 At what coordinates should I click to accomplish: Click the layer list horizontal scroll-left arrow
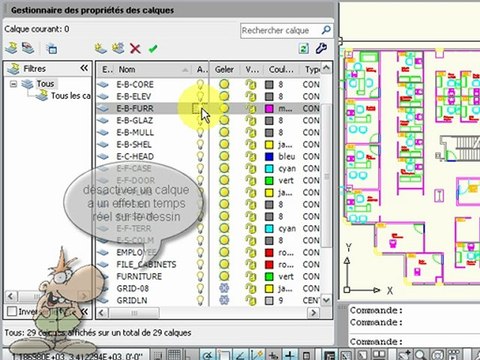pos(102,313)
